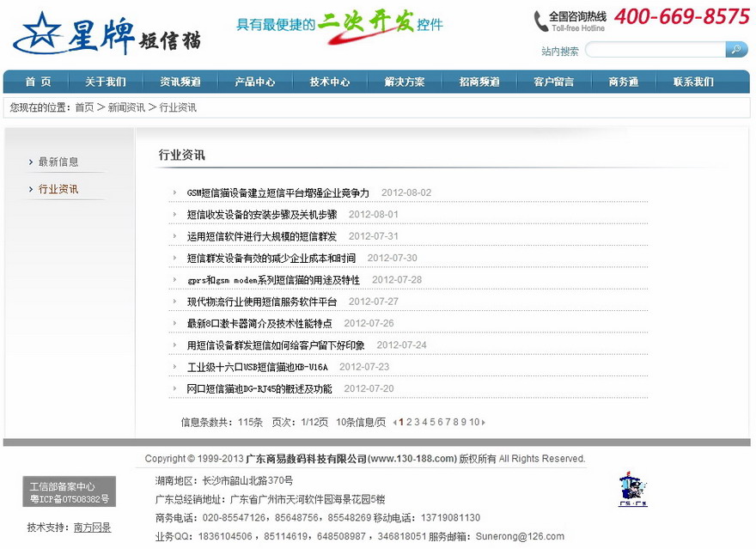Select the 行业资讯 sidebar category

58,189
